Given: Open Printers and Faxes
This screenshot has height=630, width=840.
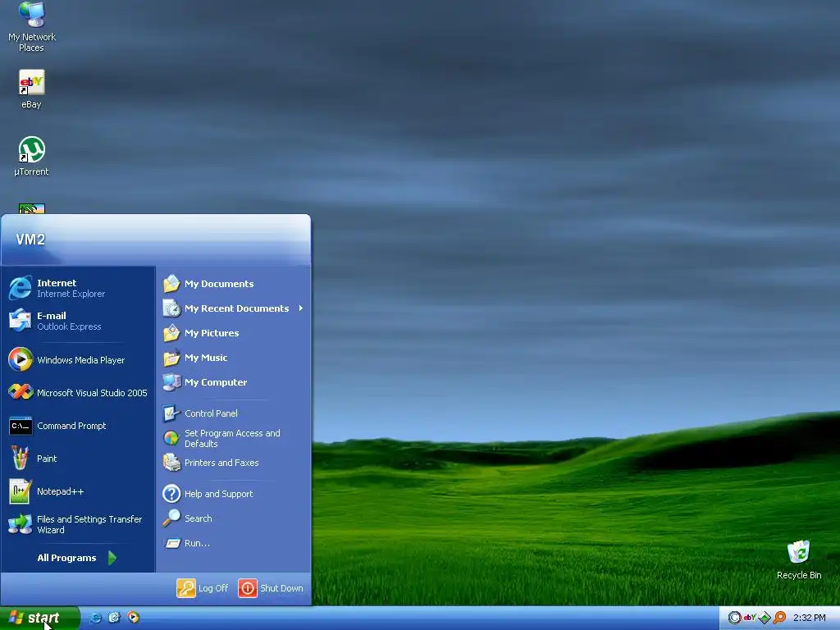Looking at the screenshot, I should [234, 463].
